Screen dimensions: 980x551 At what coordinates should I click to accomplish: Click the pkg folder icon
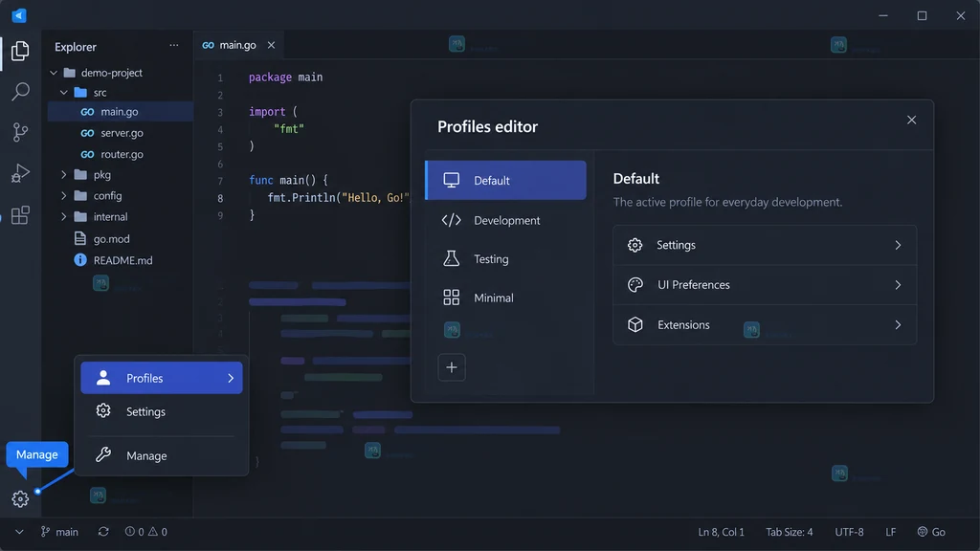(x=80, y=175)
